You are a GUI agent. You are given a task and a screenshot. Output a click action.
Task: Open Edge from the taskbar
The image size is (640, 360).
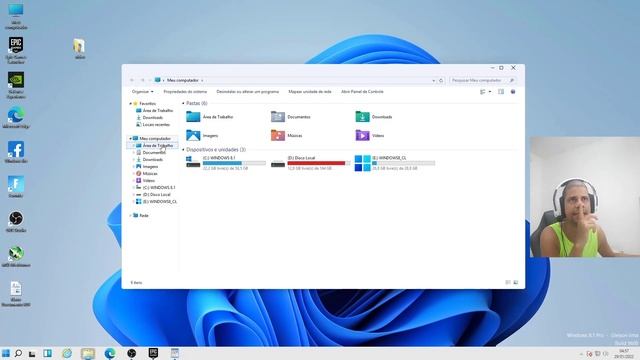(x=109, y=353)
